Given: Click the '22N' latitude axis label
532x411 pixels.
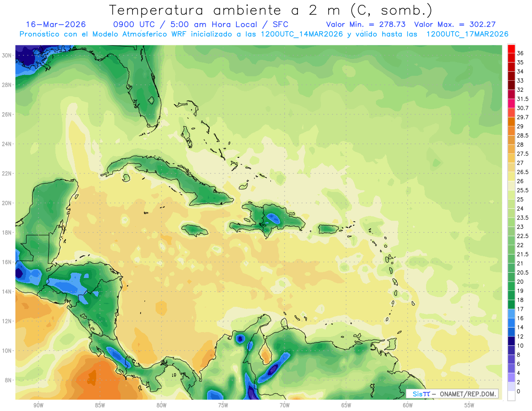Looking at the screenshot, I should pos(7,173).
